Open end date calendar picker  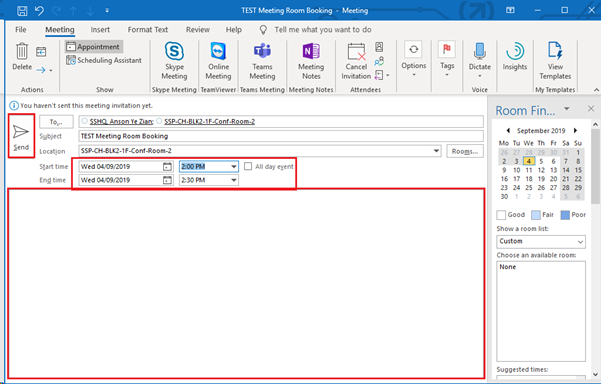point(167,180)
